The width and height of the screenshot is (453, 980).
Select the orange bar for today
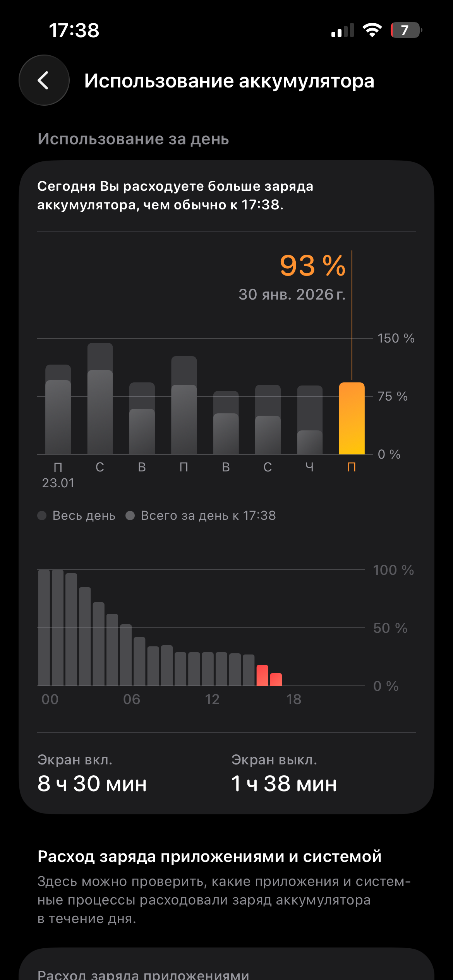352,418
